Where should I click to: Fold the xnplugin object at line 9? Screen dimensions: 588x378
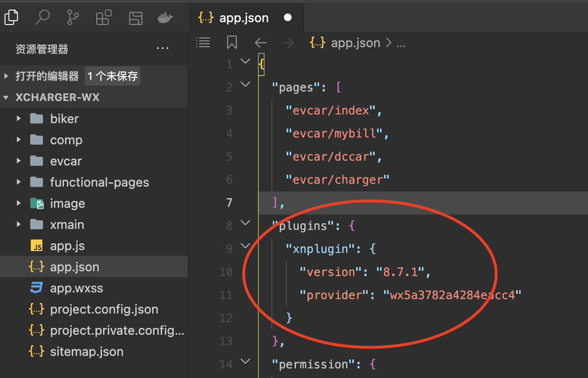[245, 246]
